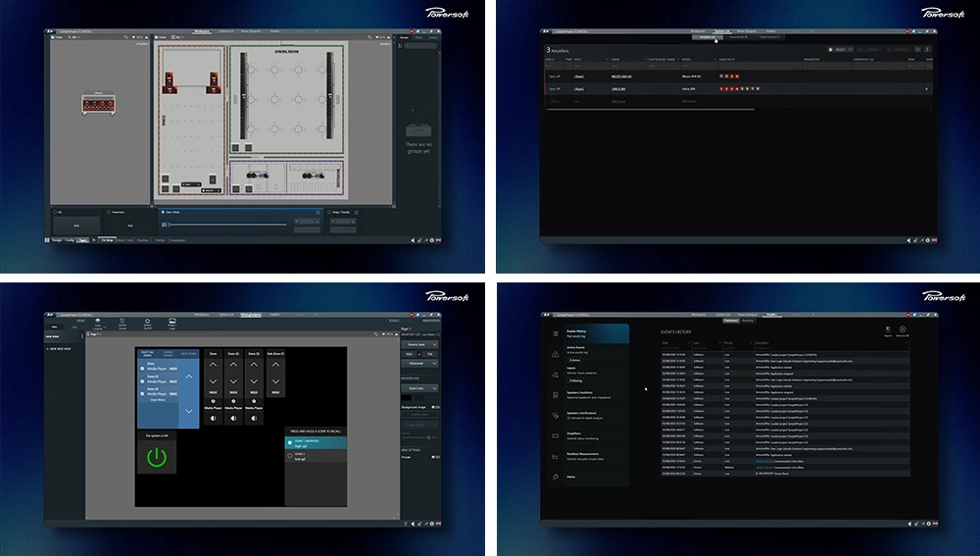Click the up arrow in Sub Zone column

point(275,364)
